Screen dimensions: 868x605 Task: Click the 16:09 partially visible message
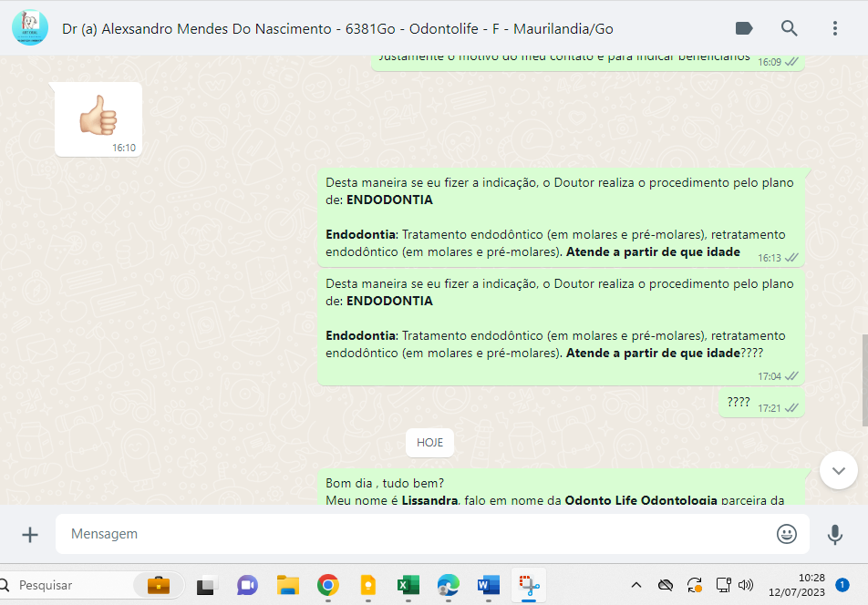point(588,62)
